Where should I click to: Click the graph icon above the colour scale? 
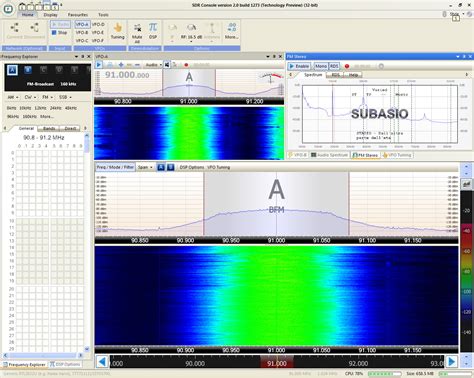[x=466, y=184]
